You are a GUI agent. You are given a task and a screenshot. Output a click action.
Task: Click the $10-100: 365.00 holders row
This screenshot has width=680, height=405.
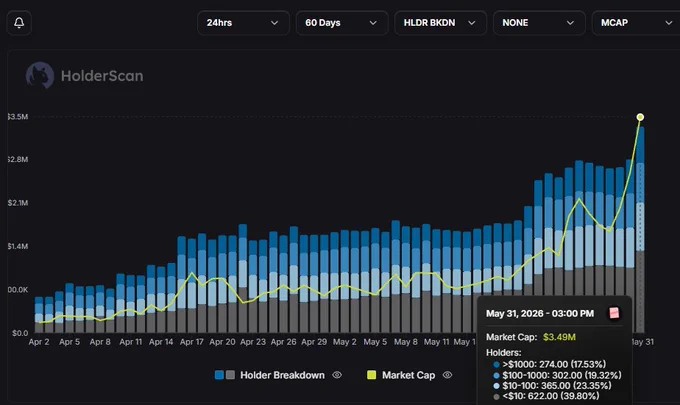point(552,385)
